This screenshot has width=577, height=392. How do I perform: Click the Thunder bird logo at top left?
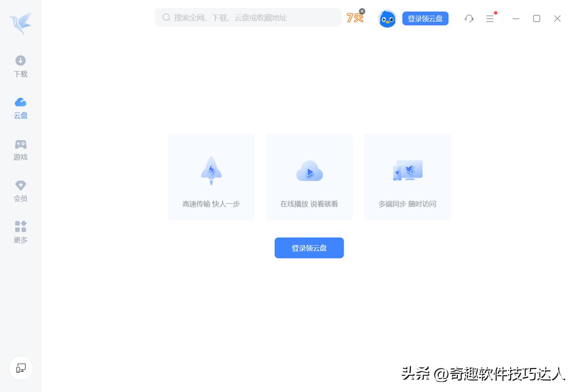click(20, 21)
